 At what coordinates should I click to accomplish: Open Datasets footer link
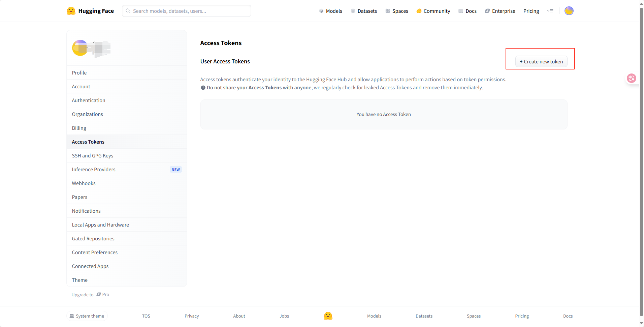(x=424, y=316)
